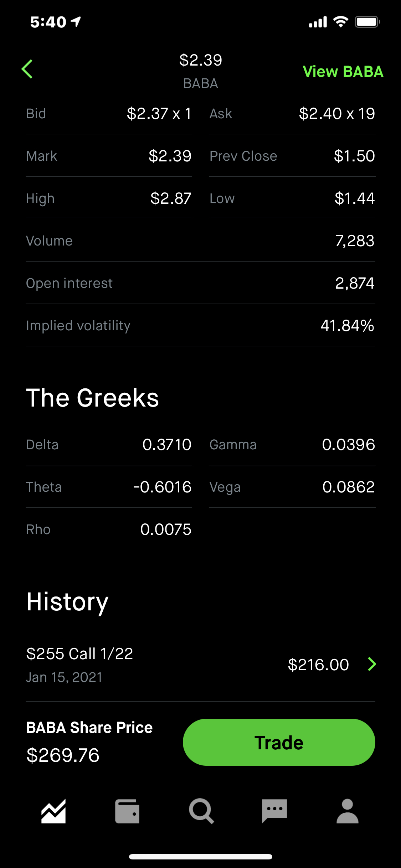Tap the battery status icon
The image size is (401, 868).
tap(367, 22)
